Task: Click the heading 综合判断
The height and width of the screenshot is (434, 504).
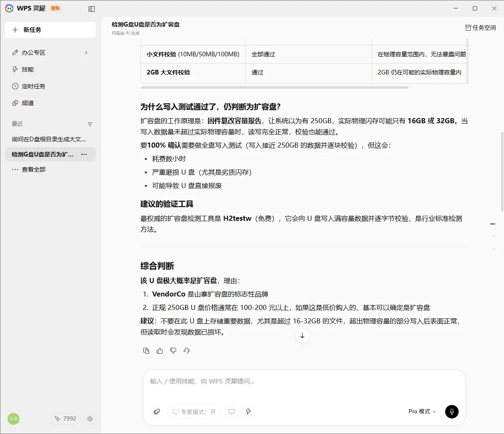Action: 157,266
